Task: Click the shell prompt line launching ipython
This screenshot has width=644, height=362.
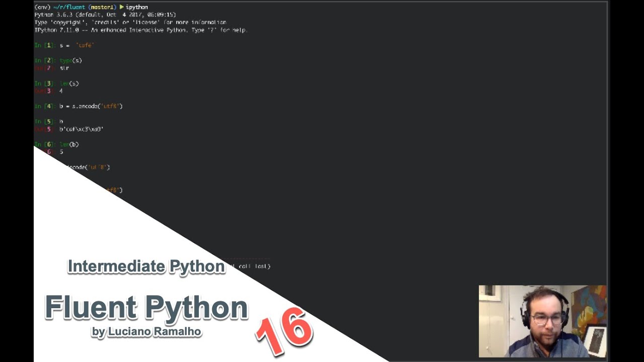Action: pos(91,7)
